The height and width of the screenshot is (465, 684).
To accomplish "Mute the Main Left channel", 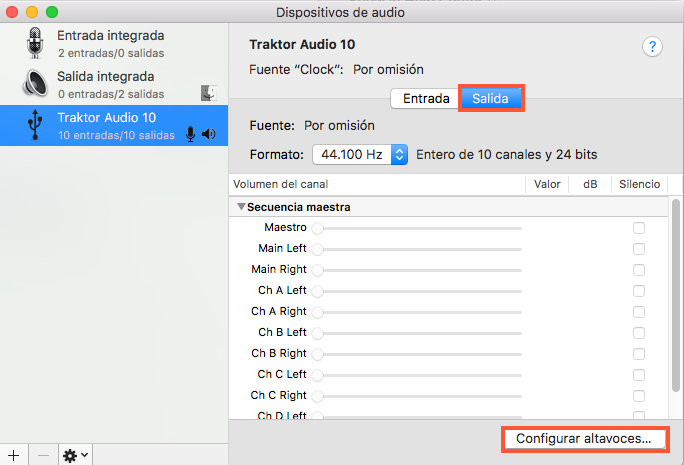I will tap(639, 249).
